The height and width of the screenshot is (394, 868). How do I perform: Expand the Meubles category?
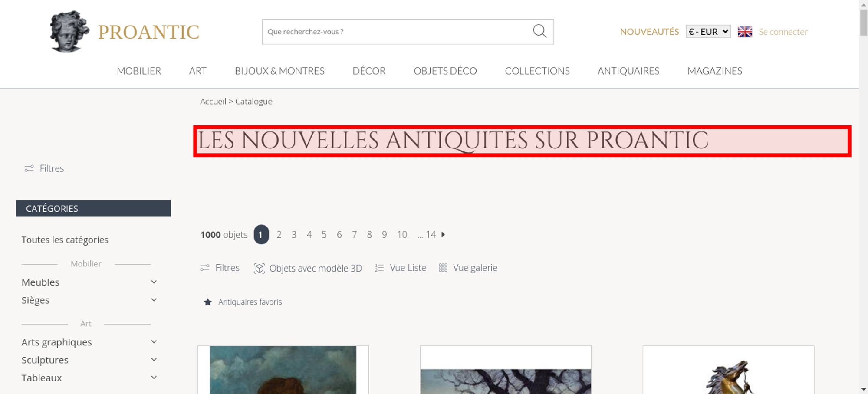pos(154,282)
